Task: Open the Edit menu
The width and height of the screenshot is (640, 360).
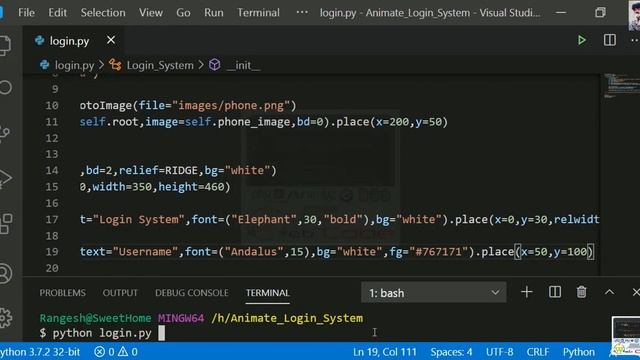Action: click(58, 13)
